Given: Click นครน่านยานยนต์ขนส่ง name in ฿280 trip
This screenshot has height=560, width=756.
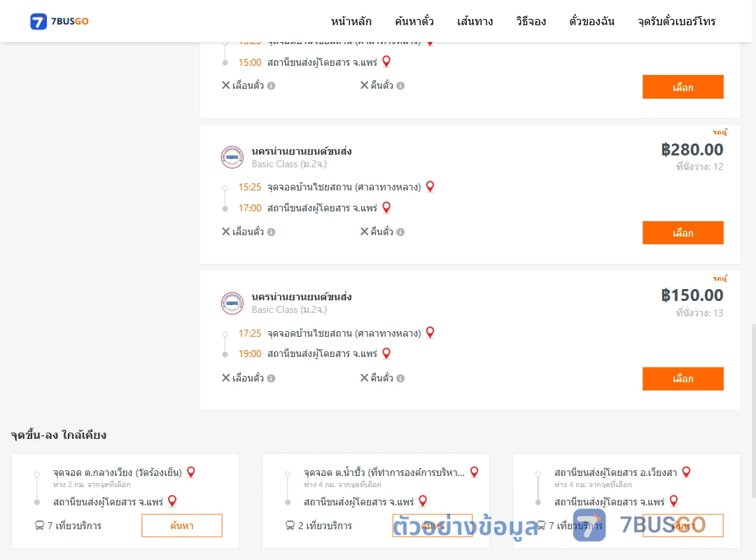Looking at the screenshot, I should pos(302,151).
